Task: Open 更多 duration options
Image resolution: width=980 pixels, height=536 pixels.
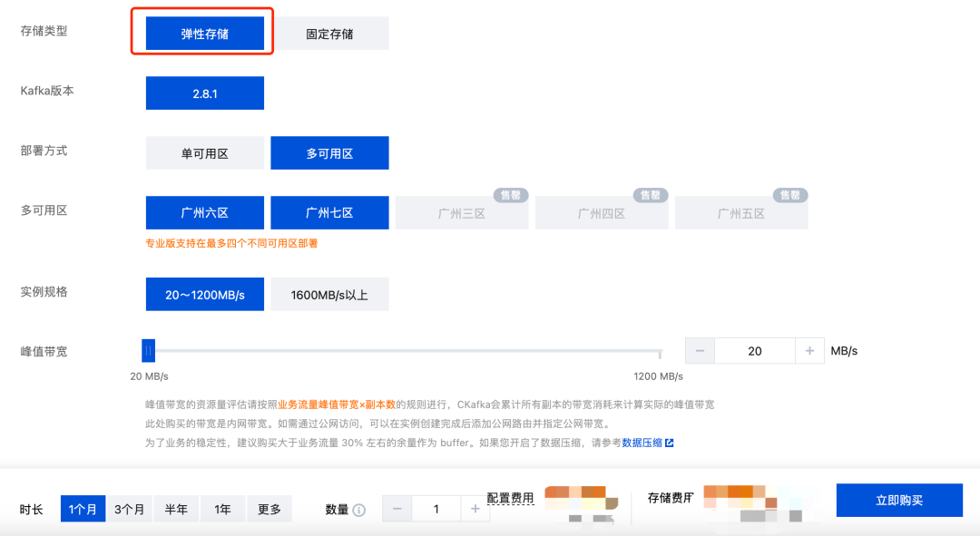Action: pos(269,509)
